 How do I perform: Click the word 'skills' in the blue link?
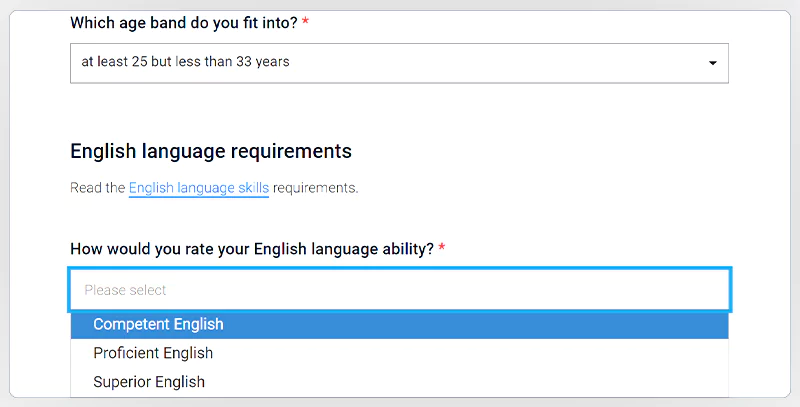(251, 187)
